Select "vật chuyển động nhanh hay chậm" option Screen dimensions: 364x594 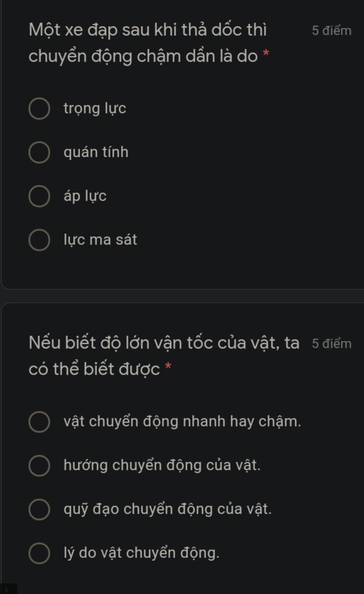39,421
